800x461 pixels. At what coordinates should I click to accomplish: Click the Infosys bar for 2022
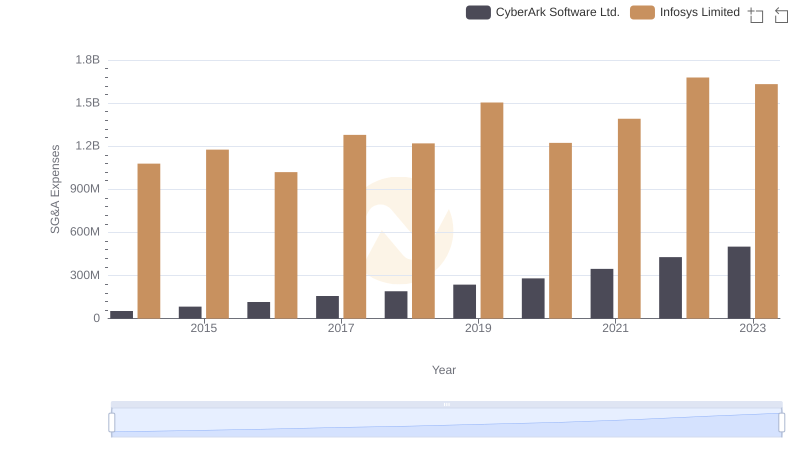click(x=698, y=198)
